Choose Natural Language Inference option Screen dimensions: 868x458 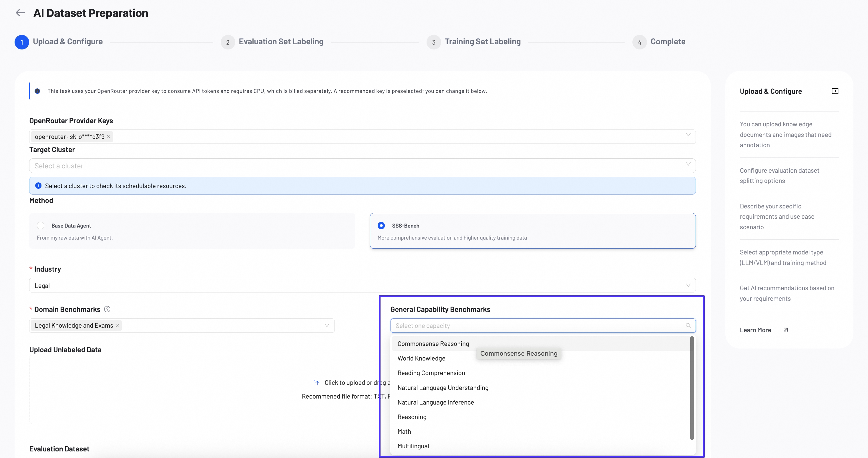(540, 402)
